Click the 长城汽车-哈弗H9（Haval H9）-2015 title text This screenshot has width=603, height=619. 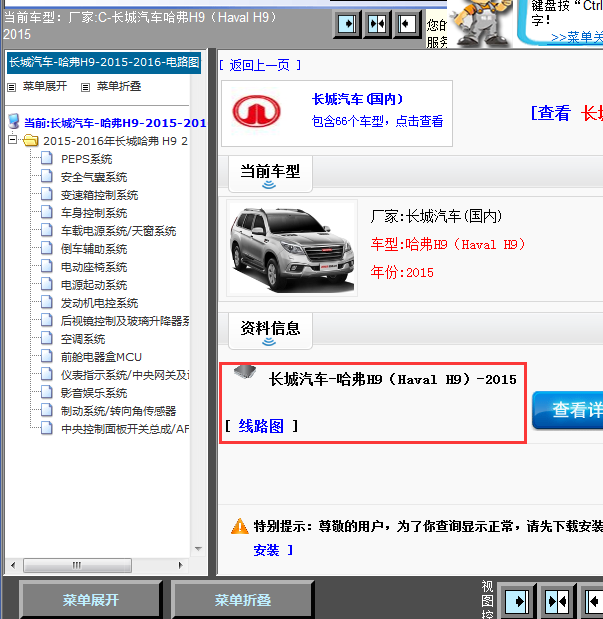393,380
